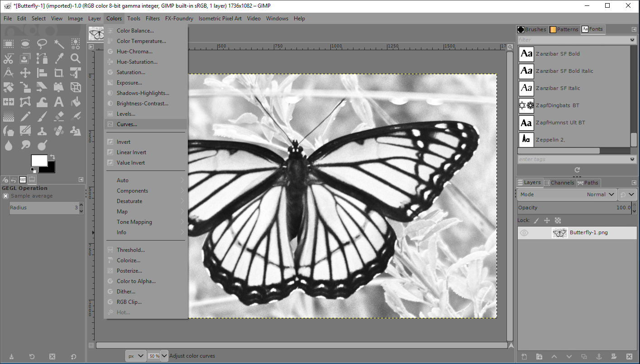This screenshot has height=364, width=640.
Task: Select the Measure compass tool
Action: (x=9, y=73)
